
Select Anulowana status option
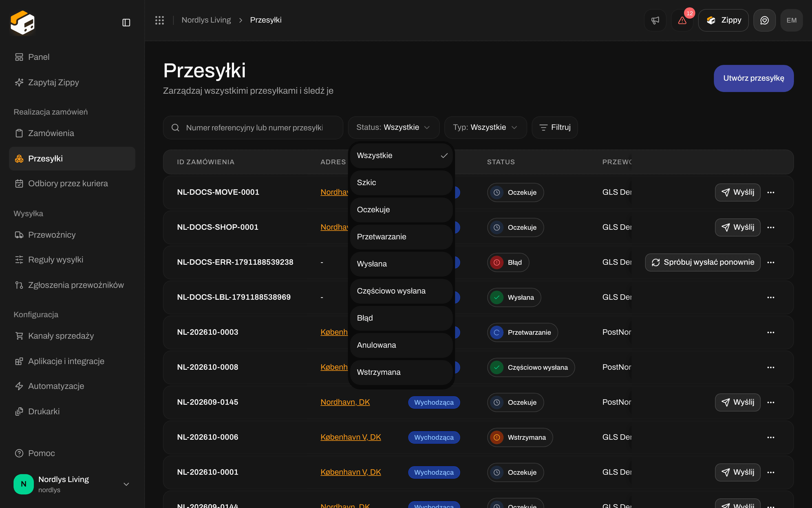pos(401,345)
